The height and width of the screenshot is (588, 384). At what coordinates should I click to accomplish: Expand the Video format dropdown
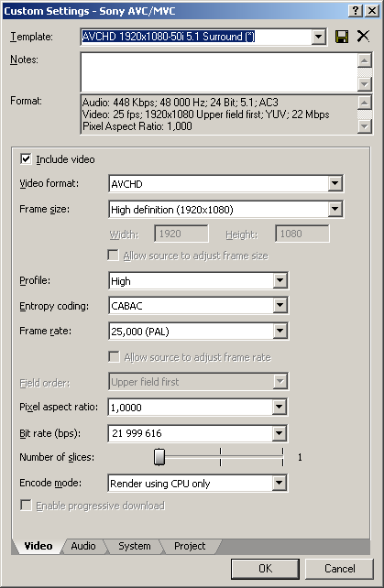click(335, 183)
